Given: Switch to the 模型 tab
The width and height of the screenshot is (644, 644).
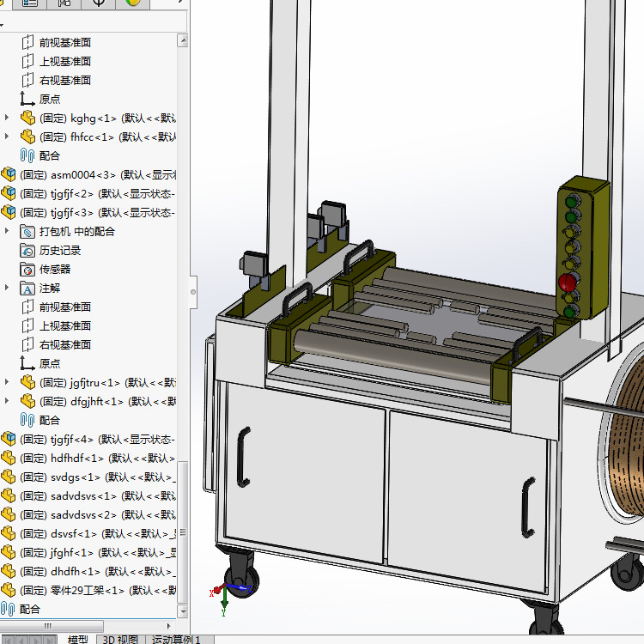Looking at the screenshot, I should click(77, 640).
